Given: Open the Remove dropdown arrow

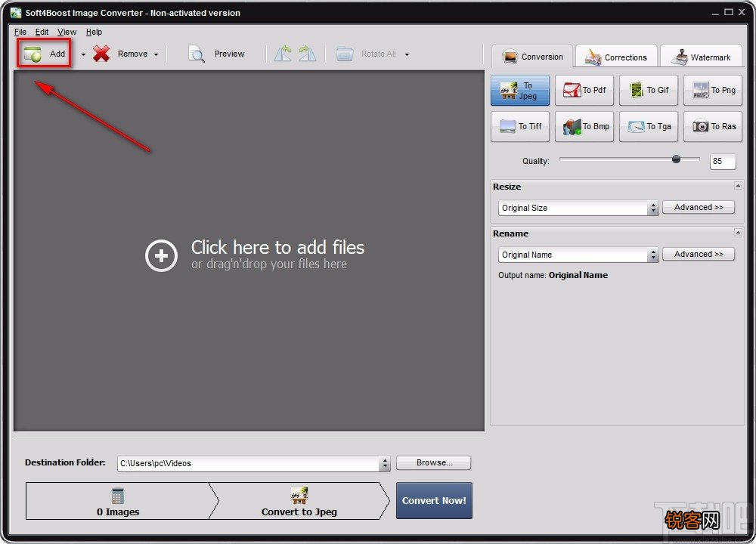Looking at the screenshot, I should point(156,54).
